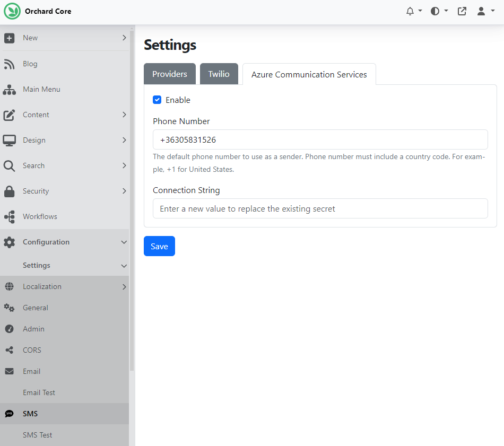Click into the Connection String field
This screenshot has height=446, width=504.
(x=320, y=208)
